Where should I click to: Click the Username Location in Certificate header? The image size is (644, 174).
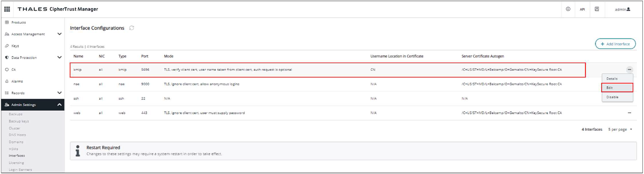(x=397, y=56)
